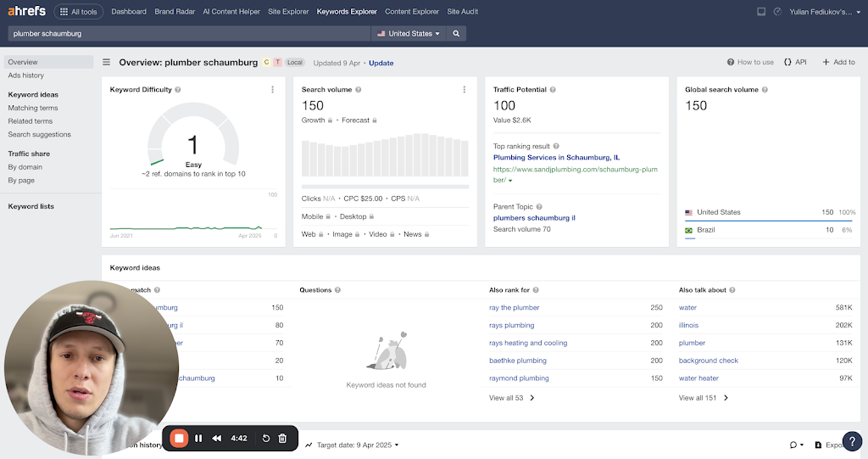Click the Also rank for help icon
The image size is (868, 459).
point(536,290)
